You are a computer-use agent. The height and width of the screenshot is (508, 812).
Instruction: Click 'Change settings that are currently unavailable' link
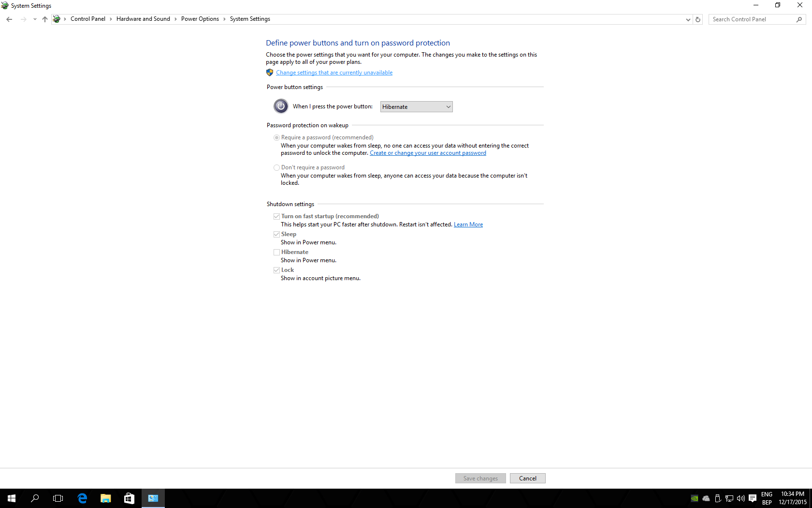(x=334, y=73)
